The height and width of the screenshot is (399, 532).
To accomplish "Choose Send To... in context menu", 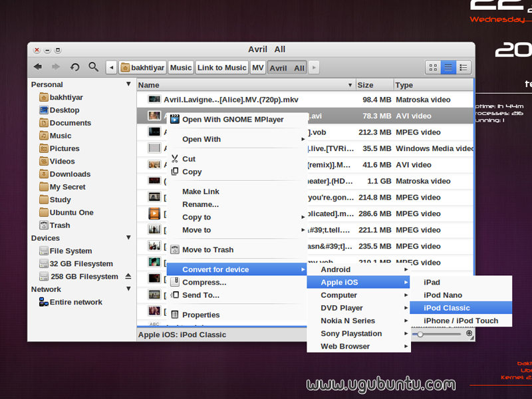I will [237, 295].
